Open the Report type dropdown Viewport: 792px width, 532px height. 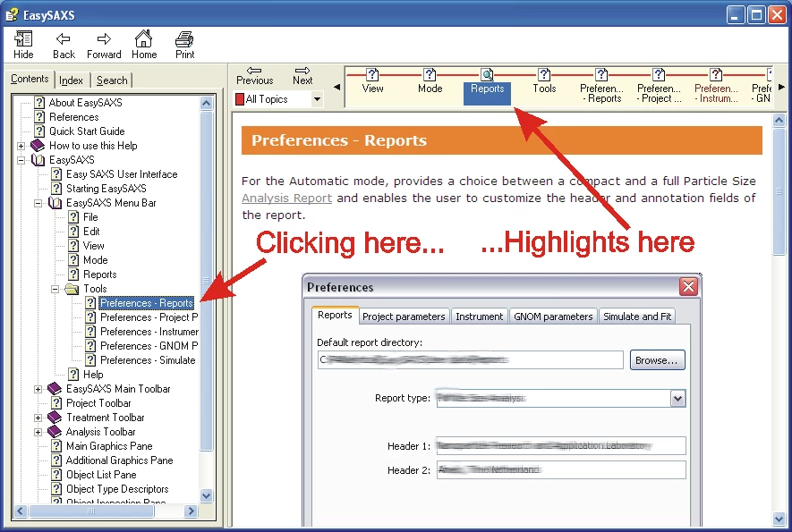tap(677, 398)
